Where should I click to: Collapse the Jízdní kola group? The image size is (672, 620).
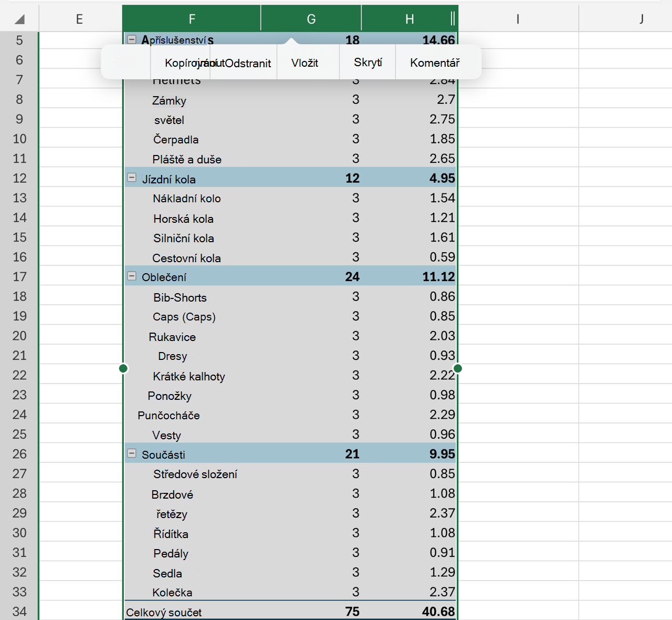[132, 178]
